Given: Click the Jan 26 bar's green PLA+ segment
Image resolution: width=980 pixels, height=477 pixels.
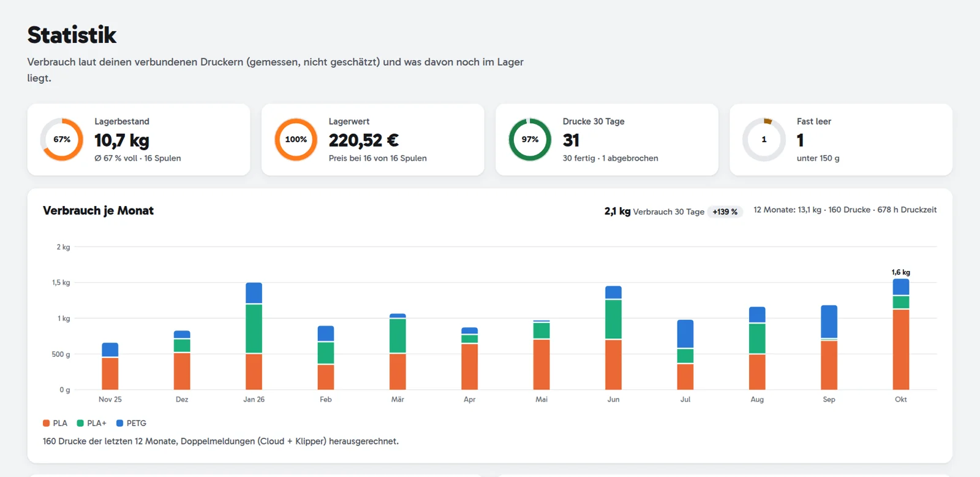Looking at the screenshot, I should (254, 329).
